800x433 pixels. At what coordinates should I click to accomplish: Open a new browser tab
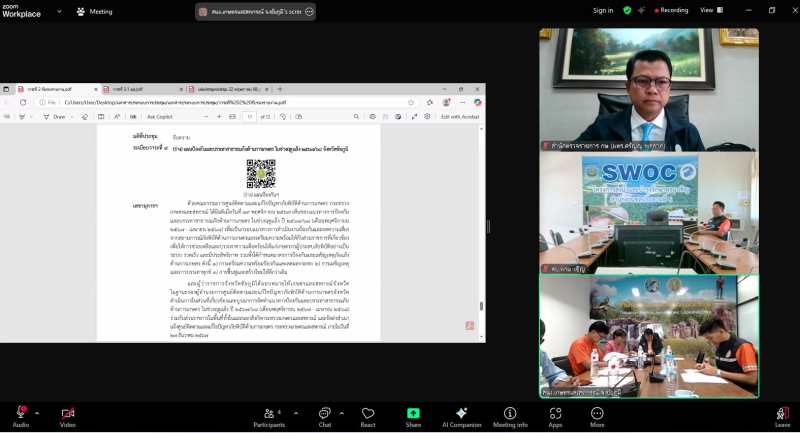280,89
